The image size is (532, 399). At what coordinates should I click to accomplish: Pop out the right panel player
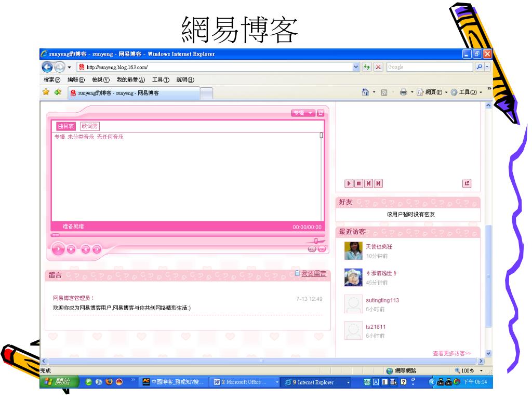tap(467, 183)
